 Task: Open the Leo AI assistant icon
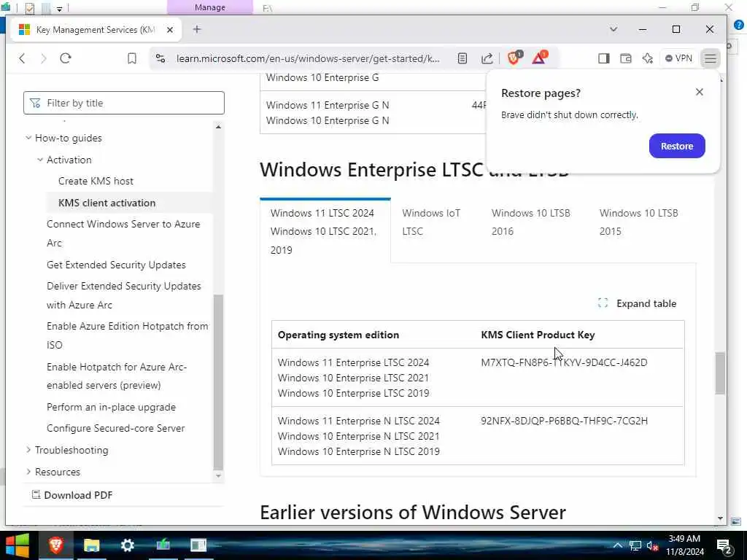click(648, 58)
